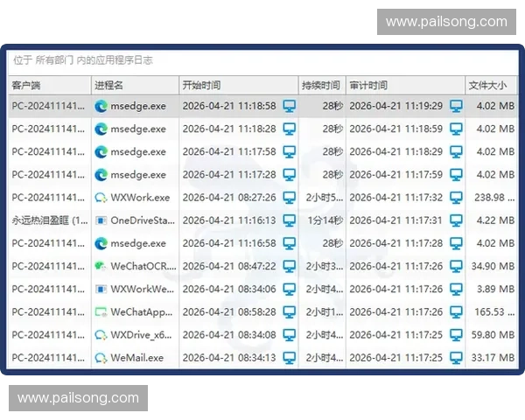Click monitor icon beside start time 11:18:28
The image size is (525, 420).
pos(290,129)
